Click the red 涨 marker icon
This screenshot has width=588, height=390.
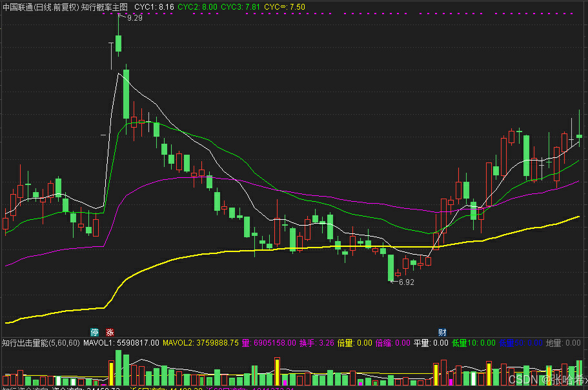110,332
